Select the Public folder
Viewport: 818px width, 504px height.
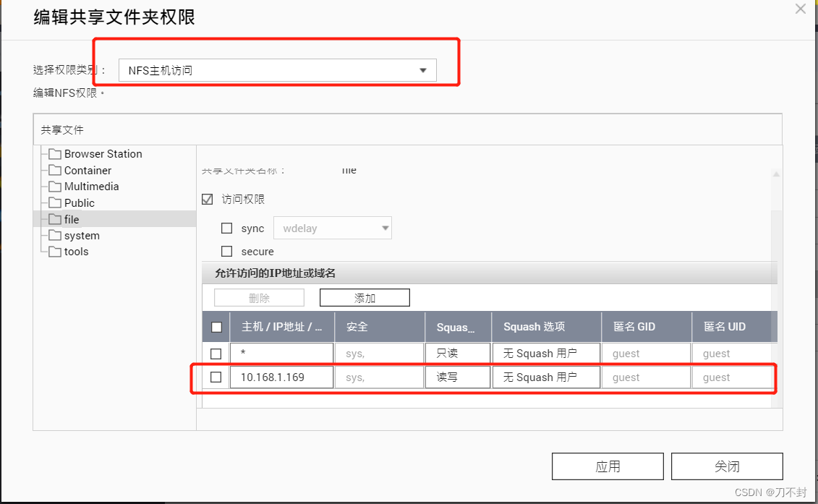click(80, 203)
